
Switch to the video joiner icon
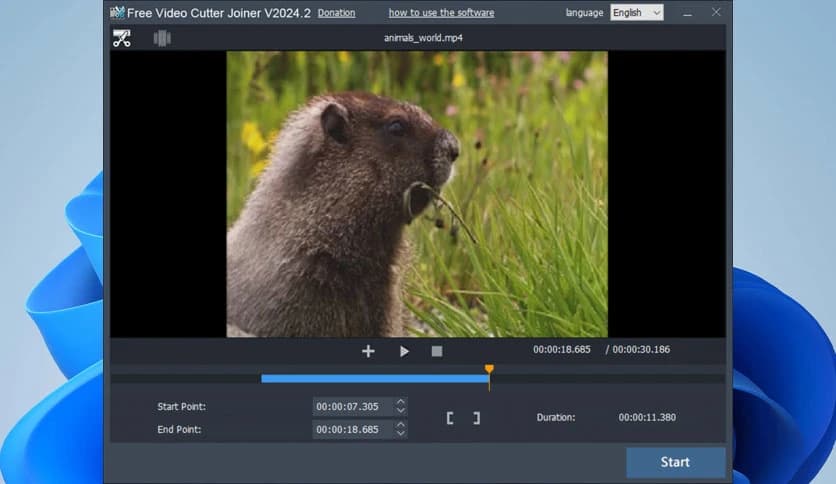[x=162, y=38]
